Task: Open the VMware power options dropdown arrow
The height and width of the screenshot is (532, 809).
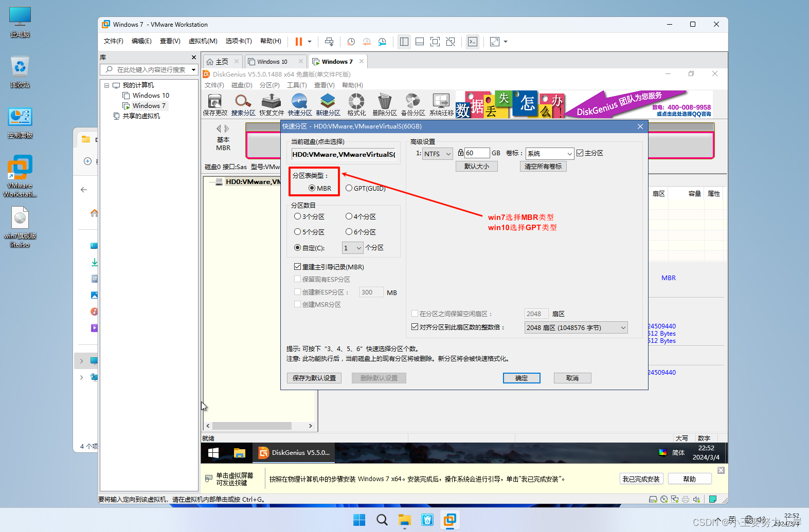Action: 310,42
